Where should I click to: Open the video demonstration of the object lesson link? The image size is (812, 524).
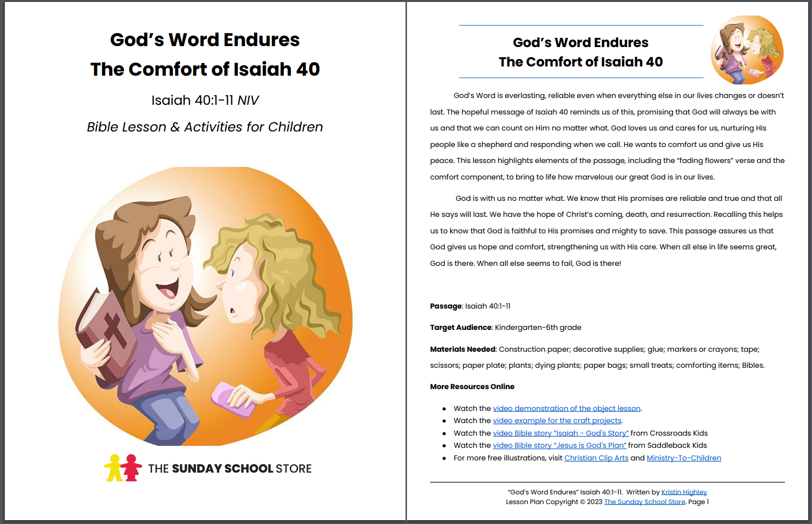(566, 409)
